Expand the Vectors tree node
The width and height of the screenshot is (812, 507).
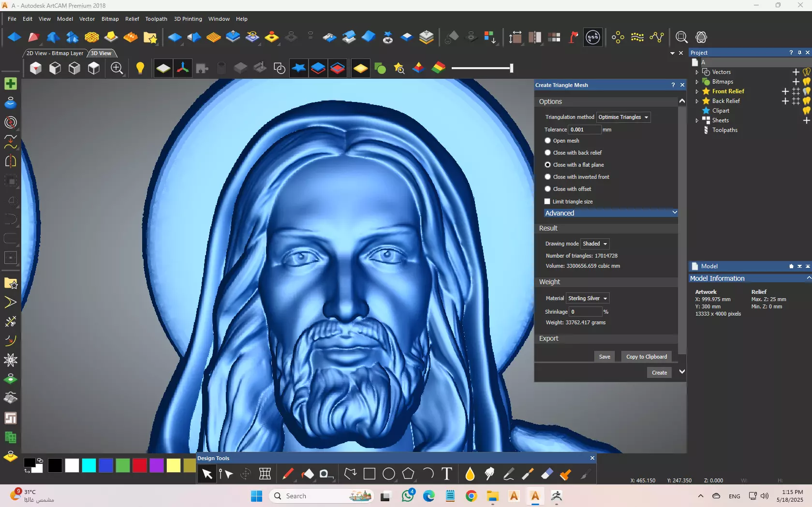tap(697, 72)
